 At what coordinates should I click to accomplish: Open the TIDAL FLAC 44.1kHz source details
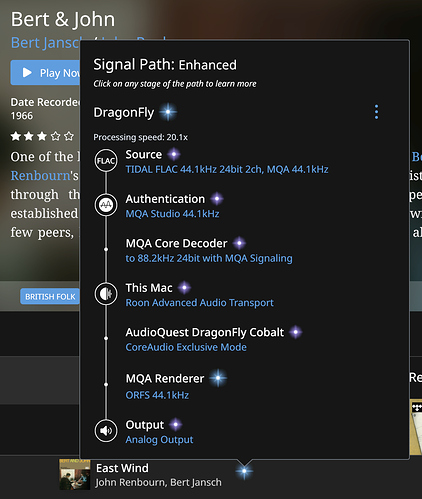pos(227,169)
